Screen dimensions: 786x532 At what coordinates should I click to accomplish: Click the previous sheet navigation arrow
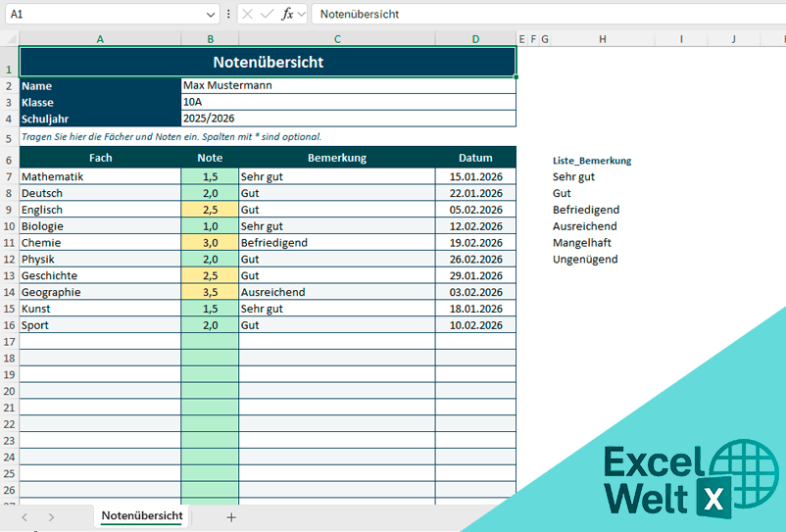[x=25, y=517]
